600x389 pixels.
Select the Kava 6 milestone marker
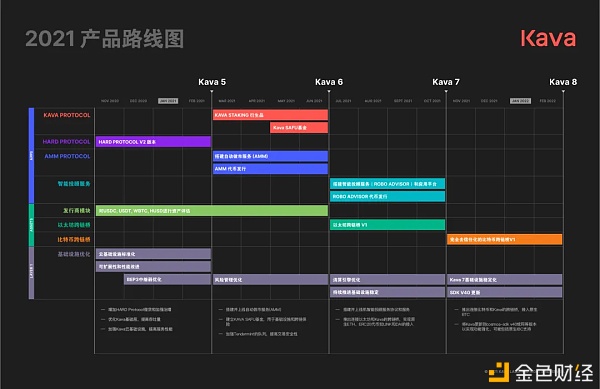(x=329, y=82)
